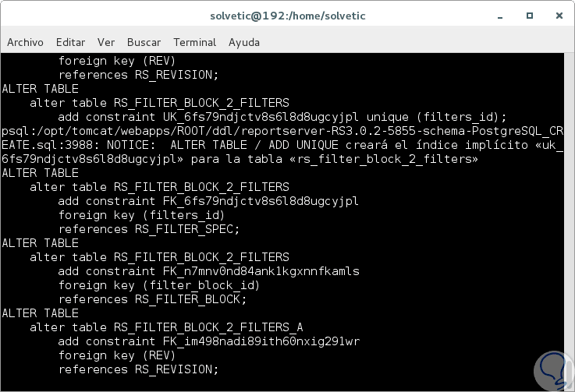Maximize the terminal window
Image resolution: width=575 pixels, height=392 pixels.
click(x=531, y=16)
